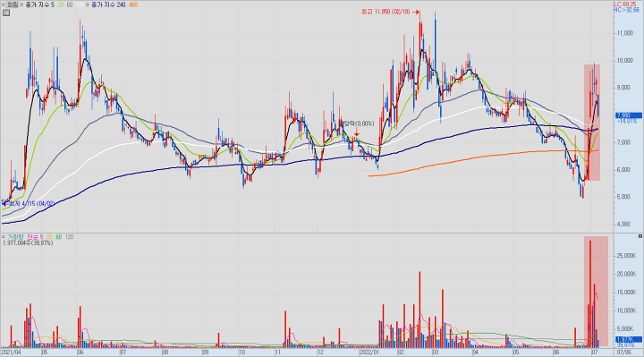Click the 거래량 volume indicator label
Screen dimensions: 644x357
pyautogui.click(x=15, y=237)
